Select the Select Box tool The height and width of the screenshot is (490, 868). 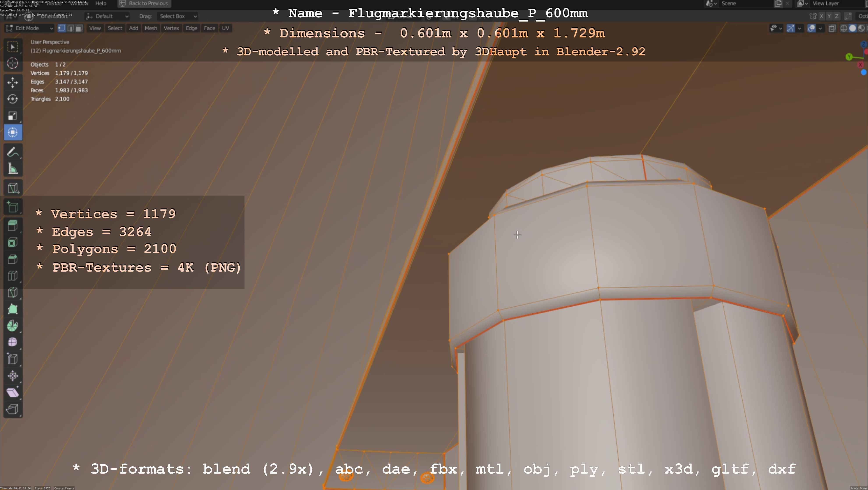click(13, 46)
